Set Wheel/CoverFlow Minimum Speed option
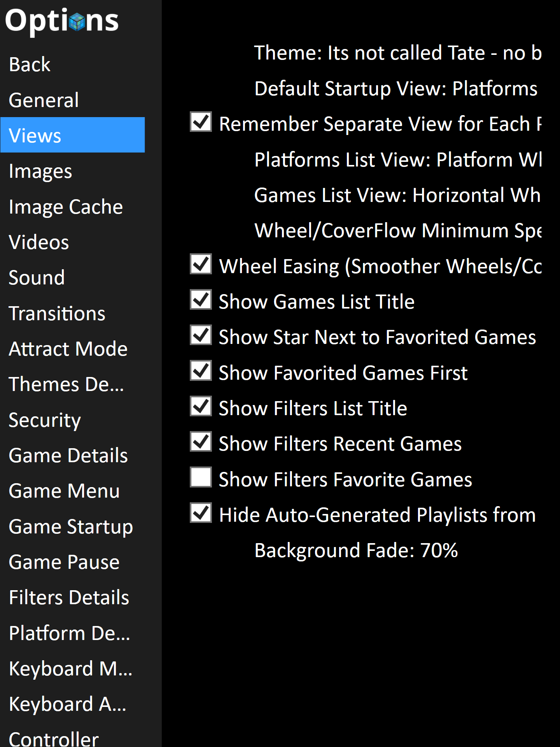 point(397,231)
